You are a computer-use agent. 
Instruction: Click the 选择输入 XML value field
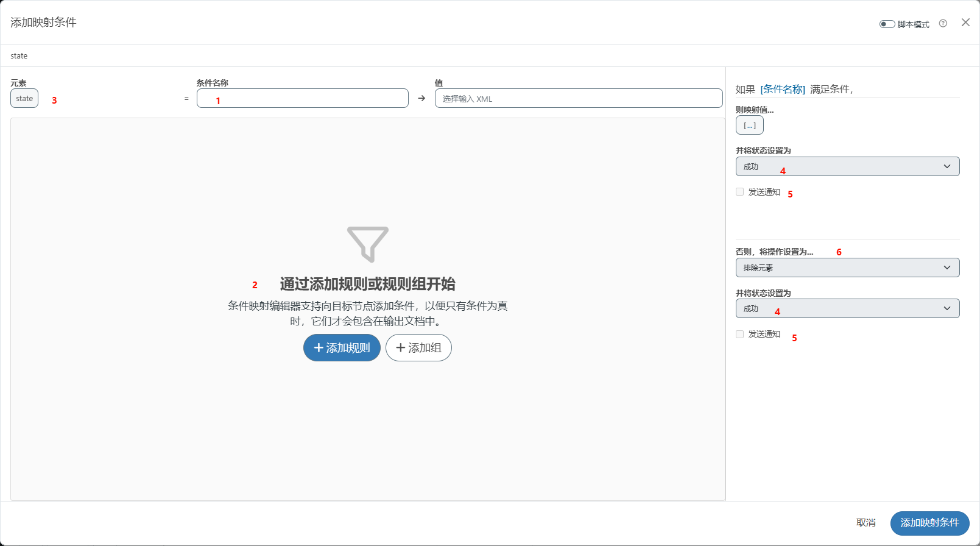[x=578, y=99]
